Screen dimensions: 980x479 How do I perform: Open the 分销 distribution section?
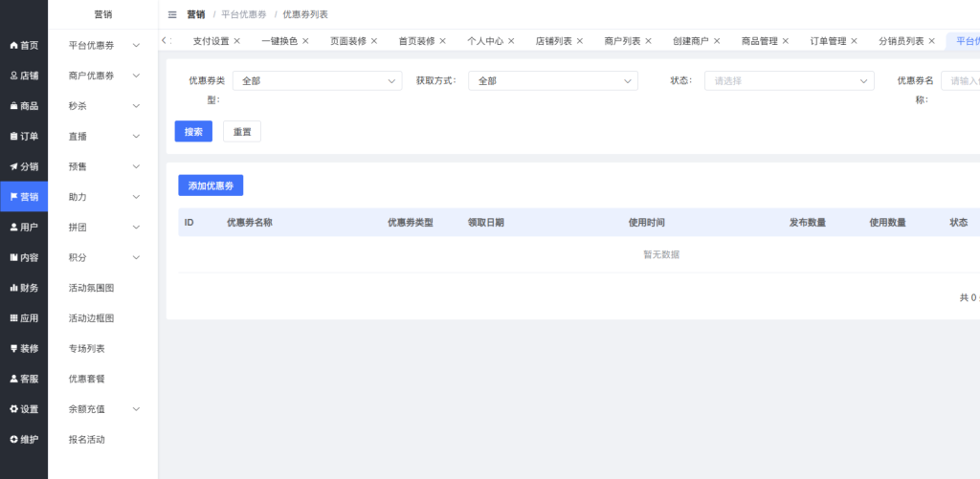24,166
